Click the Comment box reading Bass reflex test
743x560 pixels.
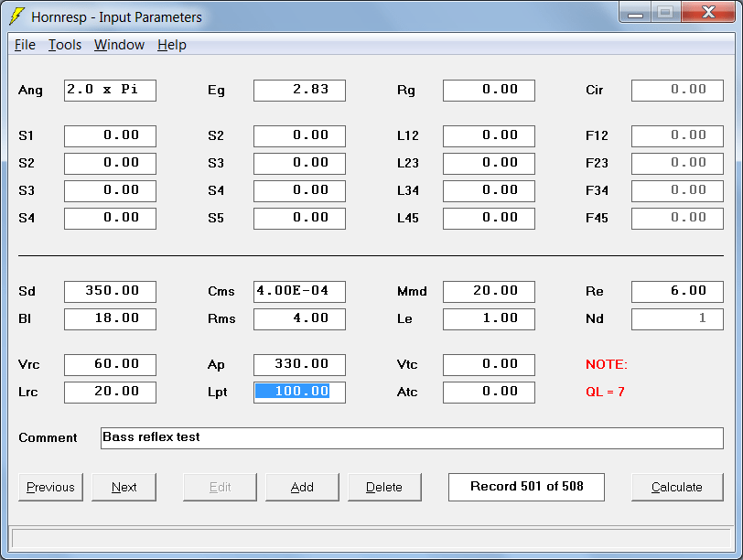coord(412,438)
